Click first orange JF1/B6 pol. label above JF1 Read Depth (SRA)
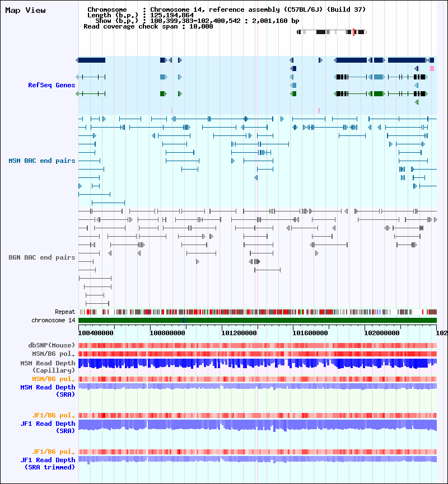 point(54,416)
